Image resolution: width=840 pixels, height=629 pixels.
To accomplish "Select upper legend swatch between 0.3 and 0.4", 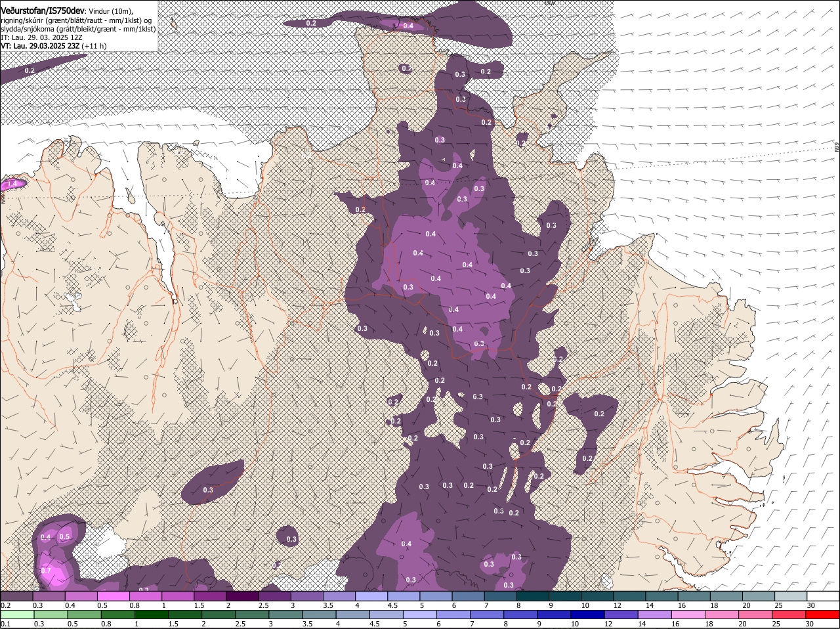I will coord(49,596).
